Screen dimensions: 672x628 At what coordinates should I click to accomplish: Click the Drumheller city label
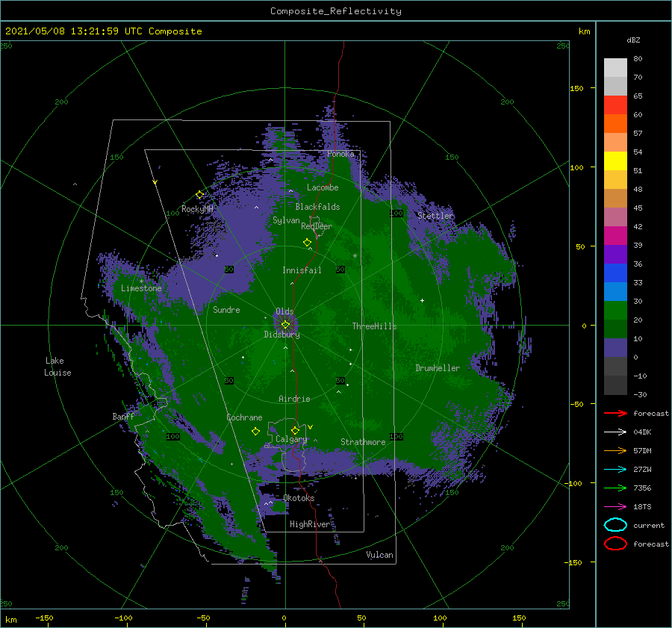[438, 368]
